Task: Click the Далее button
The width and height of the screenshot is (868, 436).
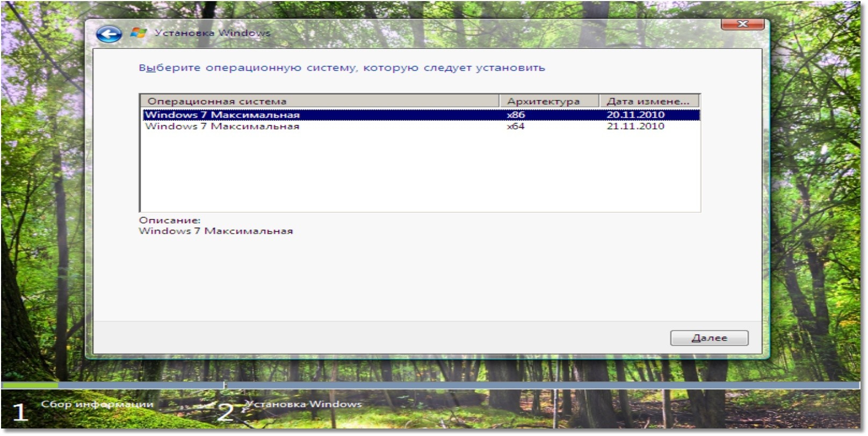Action: pyautogui.click(x=709, y=338)
